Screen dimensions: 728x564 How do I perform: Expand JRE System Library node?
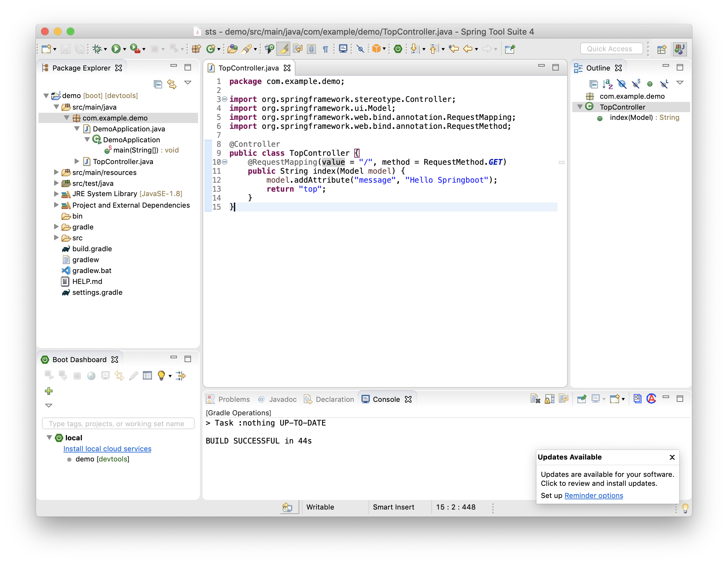pyautogui.click(x=56, y=194)
